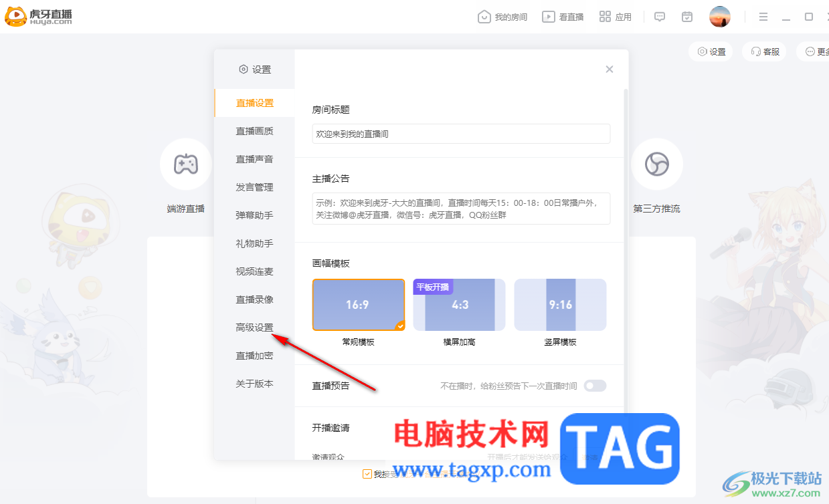This screenshot has height=504, width=829.
Task: Open the 直播录像 tab
Action: 254,299
